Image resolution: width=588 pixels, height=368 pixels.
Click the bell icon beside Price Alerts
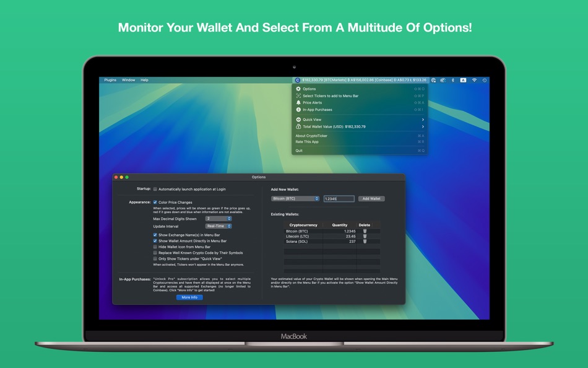click(298, 102)
